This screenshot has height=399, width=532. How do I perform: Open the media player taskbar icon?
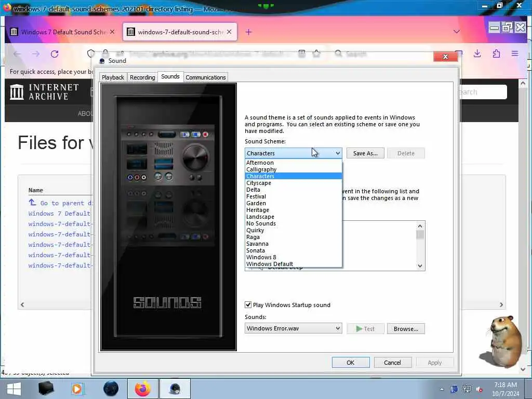[x=77, y=389]
